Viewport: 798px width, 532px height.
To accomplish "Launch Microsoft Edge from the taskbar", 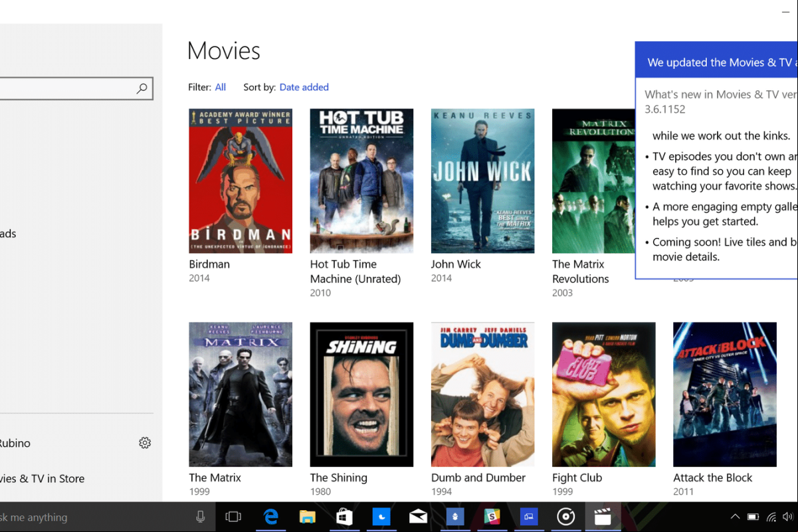I will tap(270, 517).
